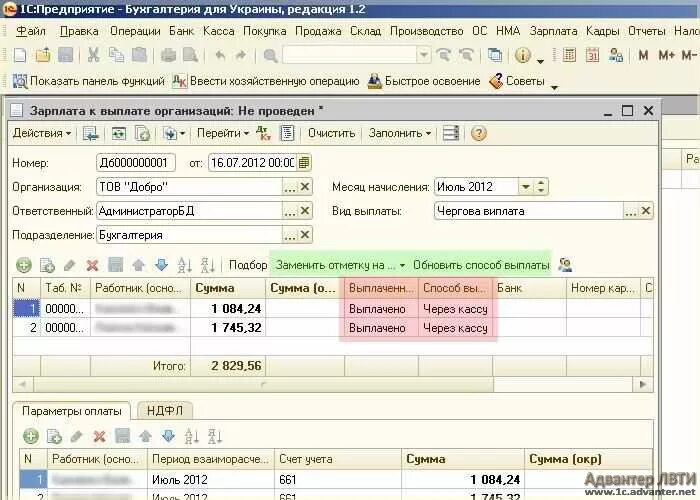
Task: Click the employee selection icon after Обновить способ выплаты
Action: click(565, 265)
